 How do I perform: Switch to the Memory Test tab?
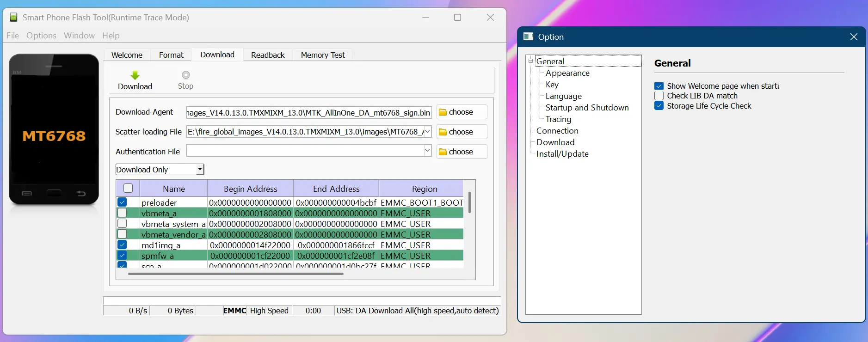pos(323,55)
